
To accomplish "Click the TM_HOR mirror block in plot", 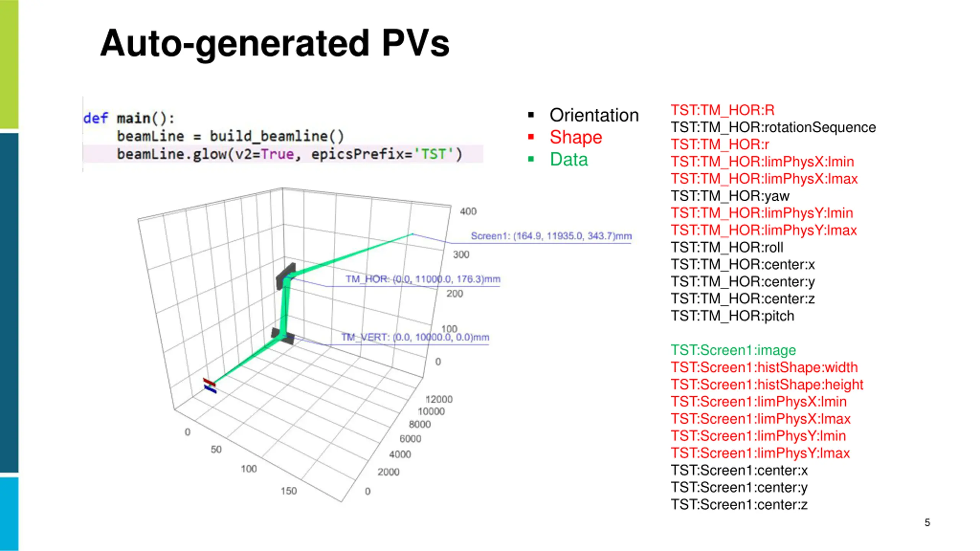I will 286,275.
